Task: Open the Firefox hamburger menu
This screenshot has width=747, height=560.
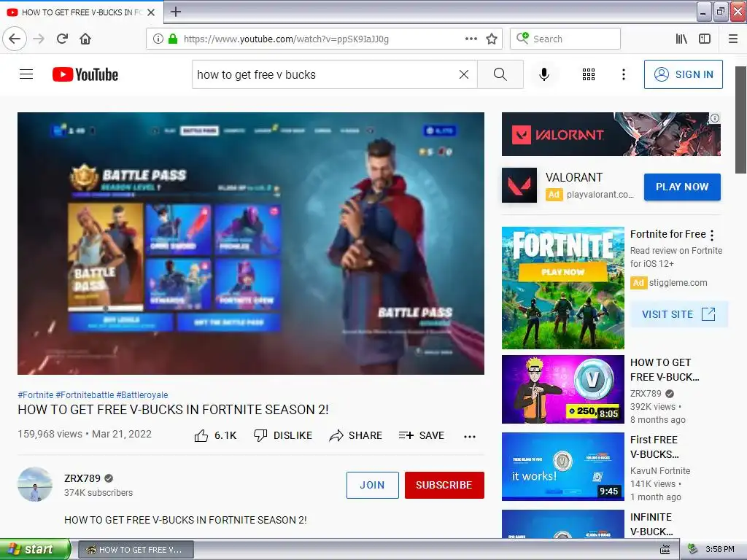Action: [x=733, y=39]
